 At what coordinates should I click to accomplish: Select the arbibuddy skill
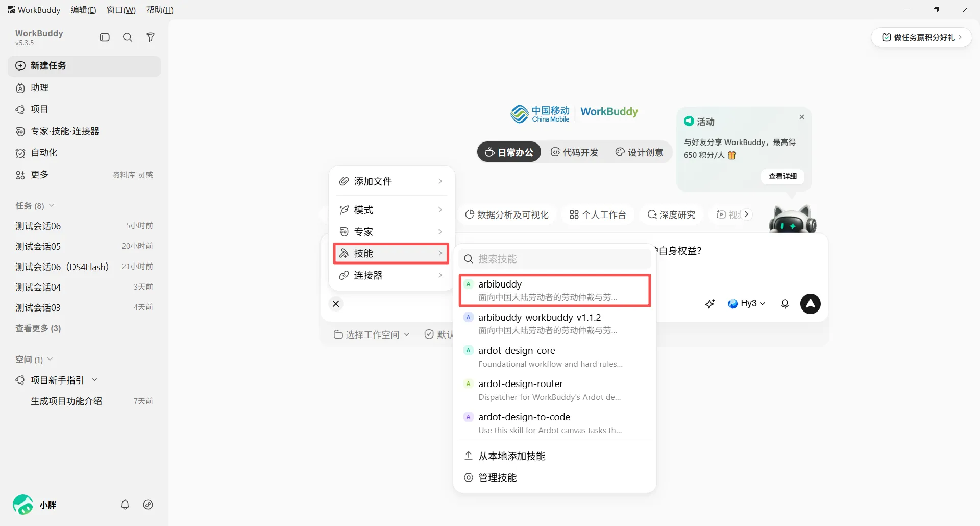pyautogui.click(x=555, y=291)
